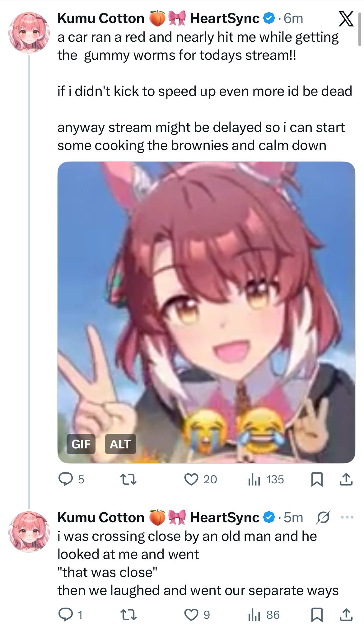Image resolution: width=364 pixels, height=634 pixels.
Task: Bookmark the second tweet
Action: [317, 615]
